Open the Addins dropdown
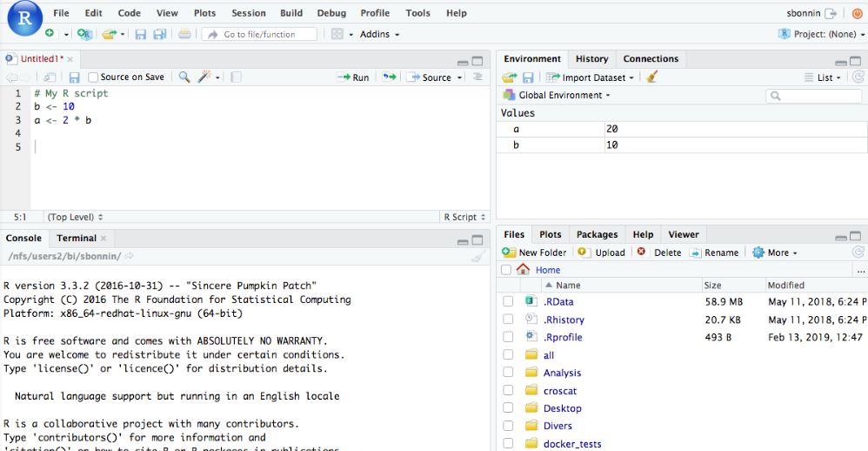The height and width of the screenshot is (451, 868). coord(379,34)
